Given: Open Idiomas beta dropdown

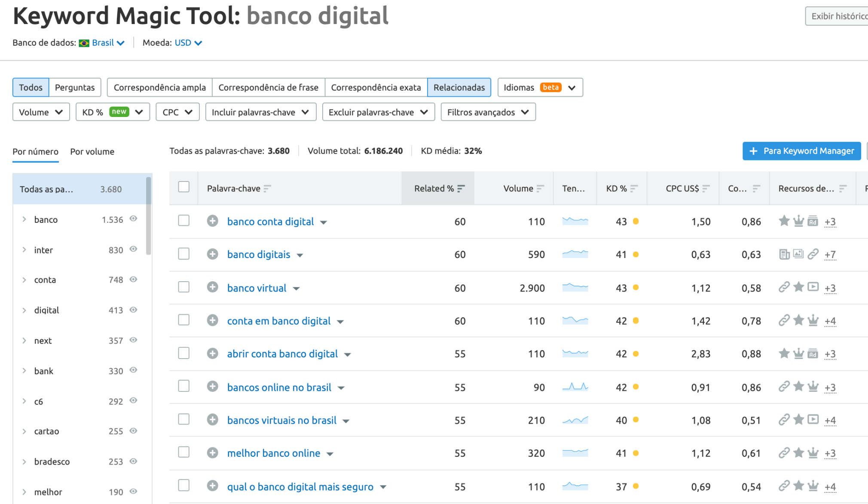Looking at the screenshot, I should coord(540,87).
